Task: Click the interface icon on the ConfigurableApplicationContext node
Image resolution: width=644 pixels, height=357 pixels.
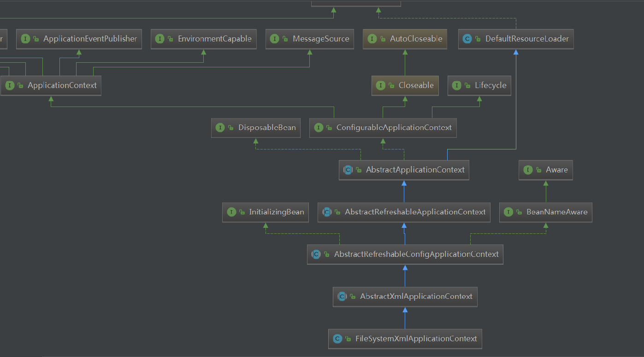Action: click(x=319, y=128)
